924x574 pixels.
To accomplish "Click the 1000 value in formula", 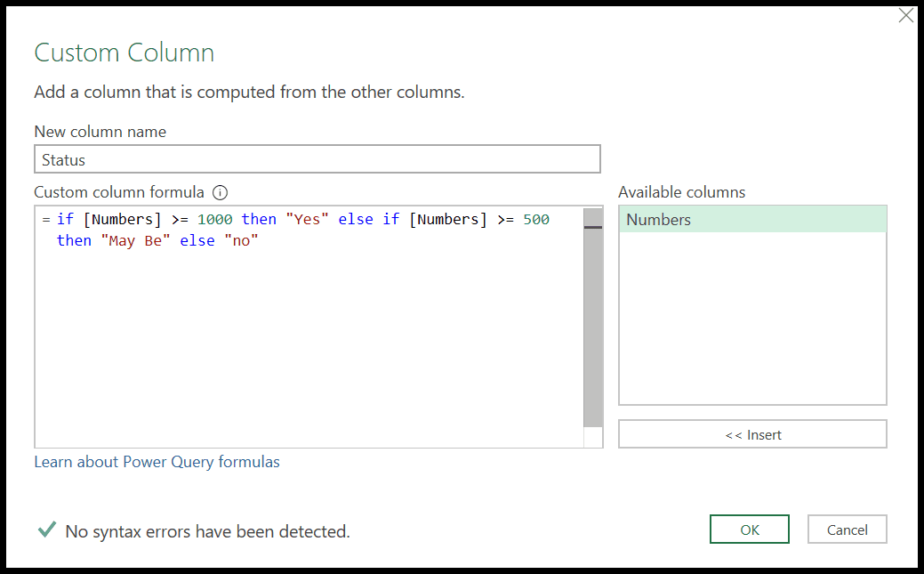I will [216, 219].
